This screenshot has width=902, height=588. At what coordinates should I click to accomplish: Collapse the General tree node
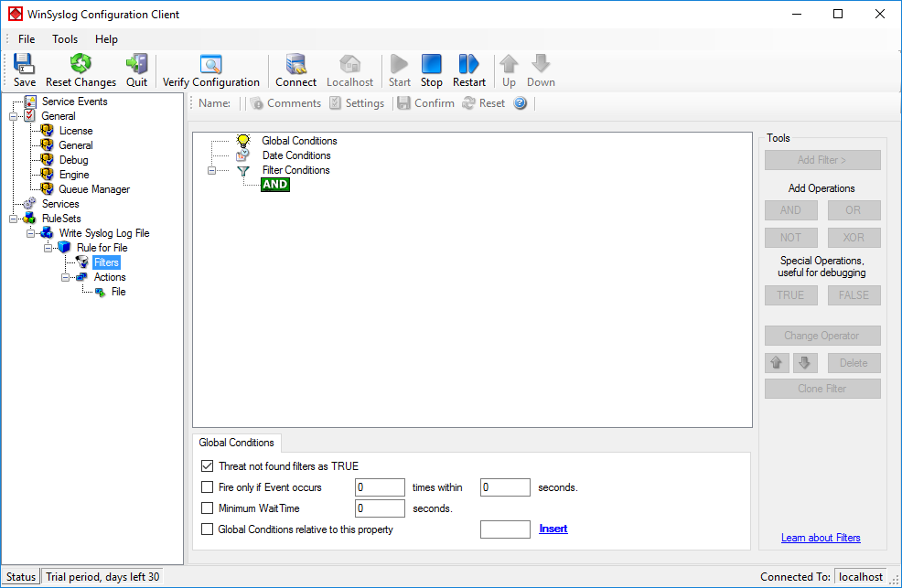coord(13,116)
